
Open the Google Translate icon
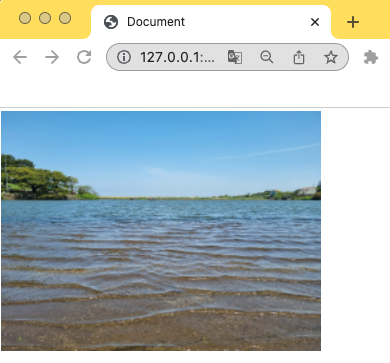(x=235, y=57)
